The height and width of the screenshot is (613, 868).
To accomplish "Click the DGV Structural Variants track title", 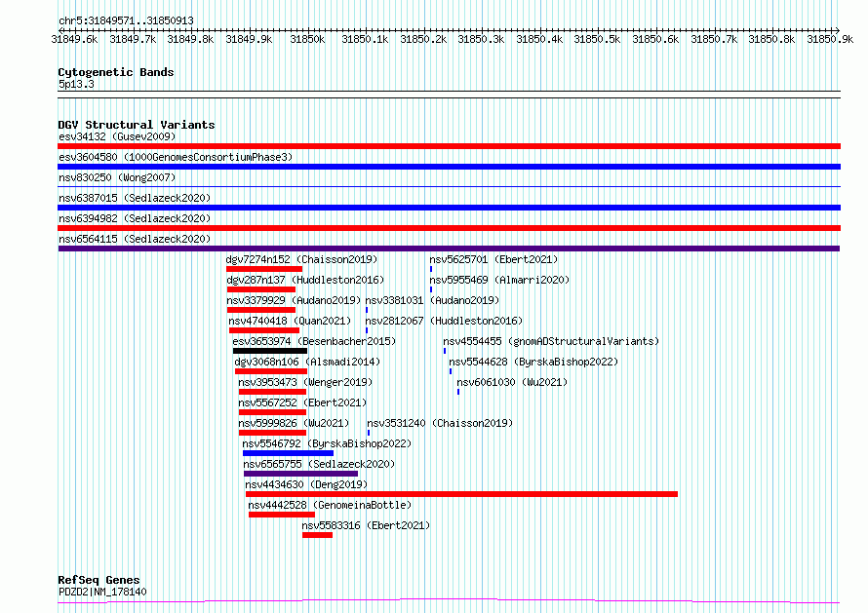I will pyautogui.click(x=137, y=125).
